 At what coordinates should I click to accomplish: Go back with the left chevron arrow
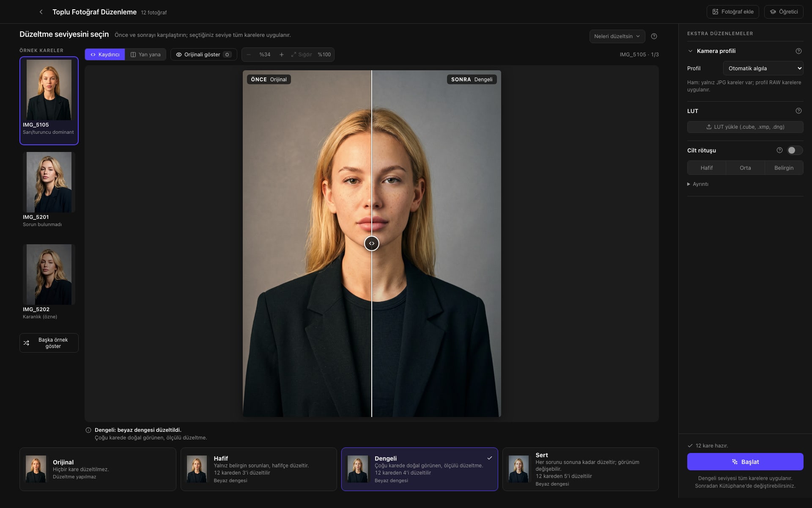tap(41, 12)
